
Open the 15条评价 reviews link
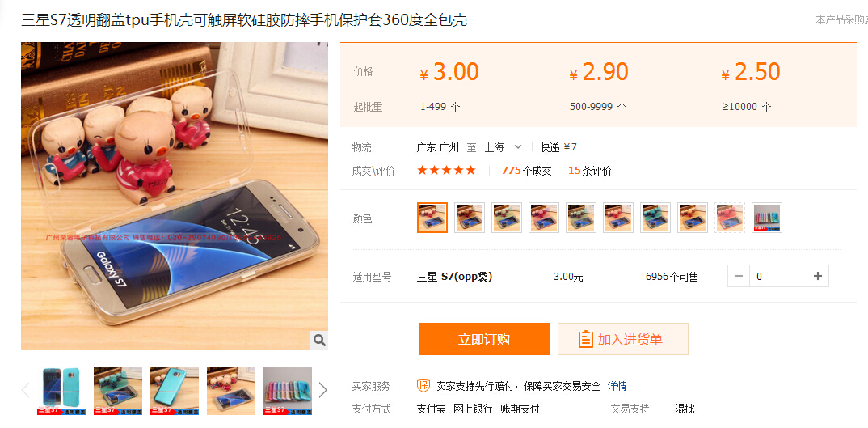click(589, 171)
